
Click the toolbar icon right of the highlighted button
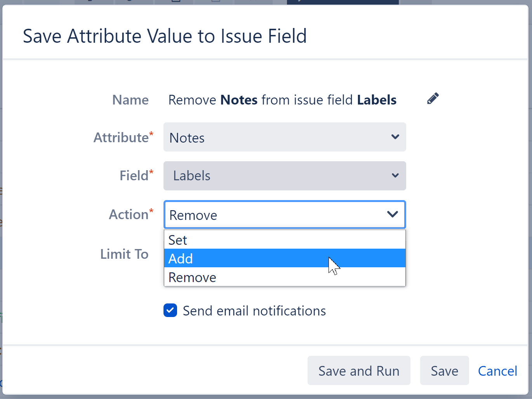tap(416, 2)
